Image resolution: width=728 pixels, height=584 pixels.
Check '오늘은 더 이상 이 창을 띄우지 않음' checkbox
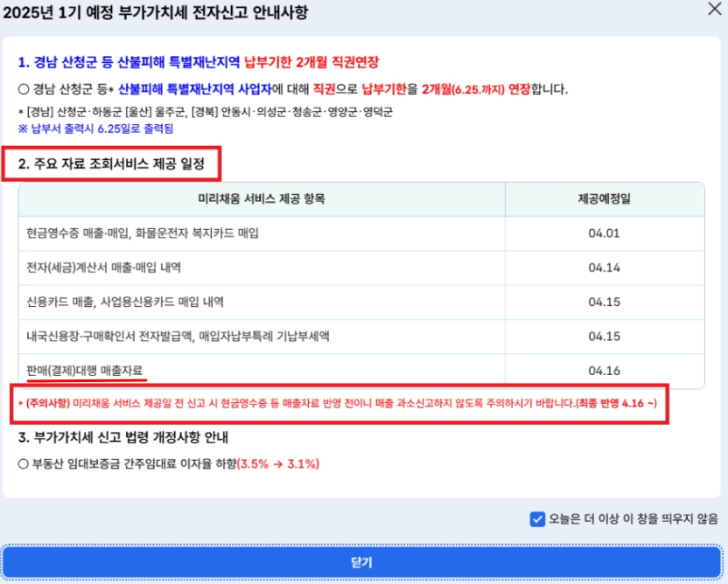point(538,519)
